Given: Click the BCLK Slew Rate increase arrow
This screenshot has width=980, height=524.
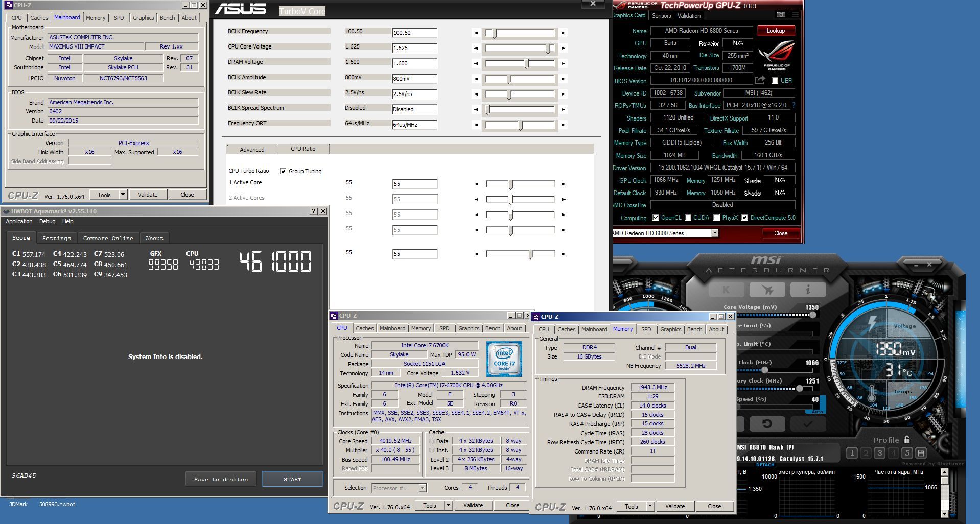Looking at the screenshot, I should coord(563,94).
